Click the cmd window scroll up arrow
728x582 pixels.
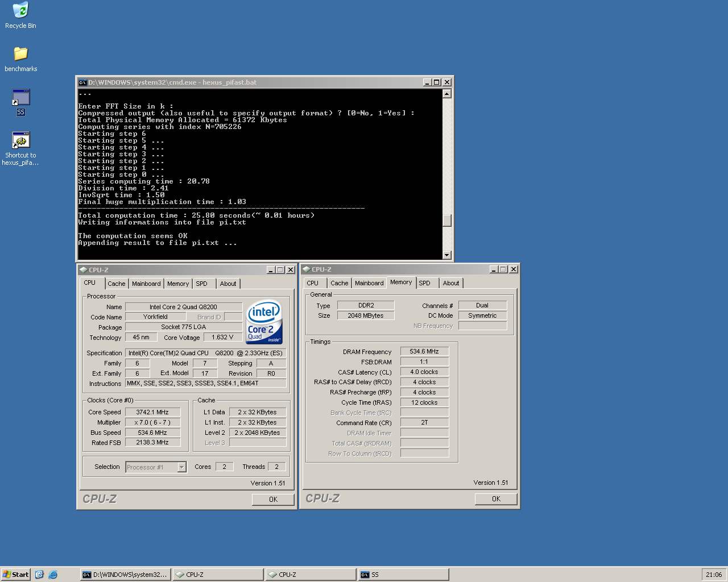click(x=447, y=94)
